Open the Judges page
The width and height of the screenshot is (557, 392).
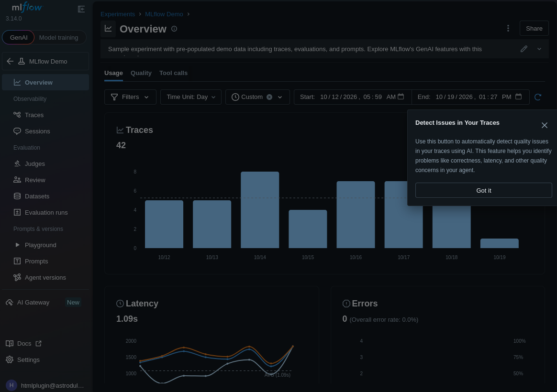pyautogui.click(x=45, y=164)
